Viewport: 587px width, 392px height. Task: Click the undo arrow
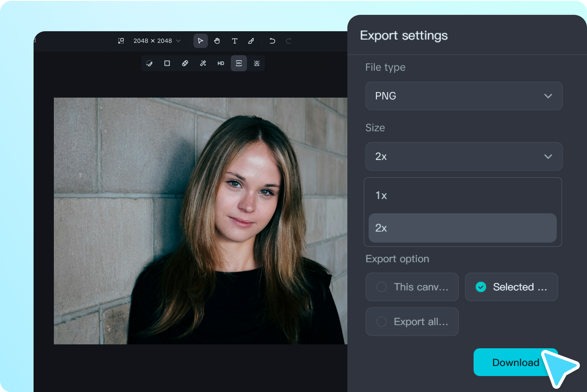[x=272, y=41]
